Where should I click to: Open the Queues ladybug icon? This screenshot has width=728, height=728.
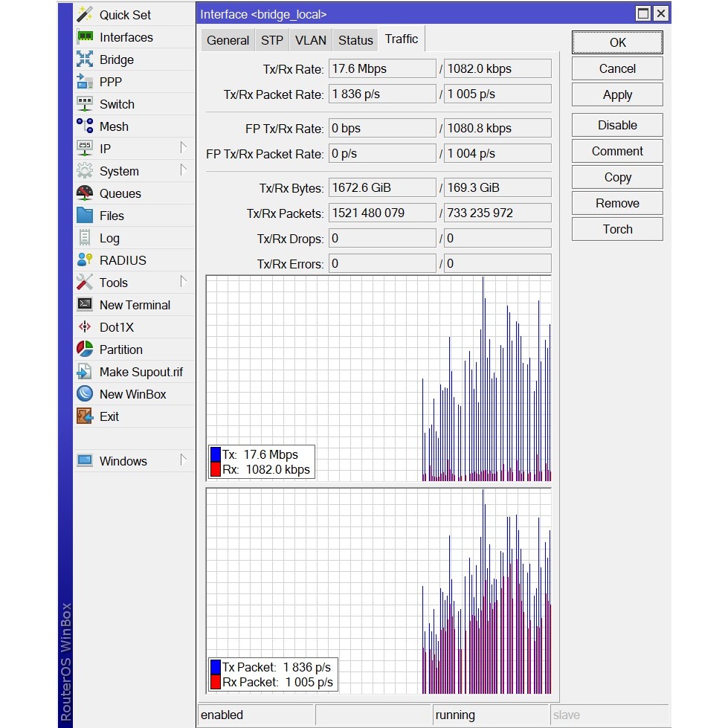[85, 193]
